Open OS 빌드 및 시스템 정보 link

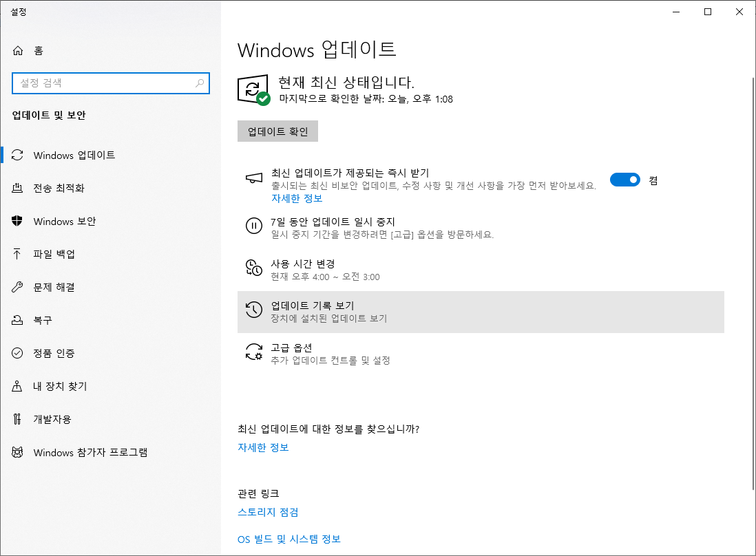(289, 539)
